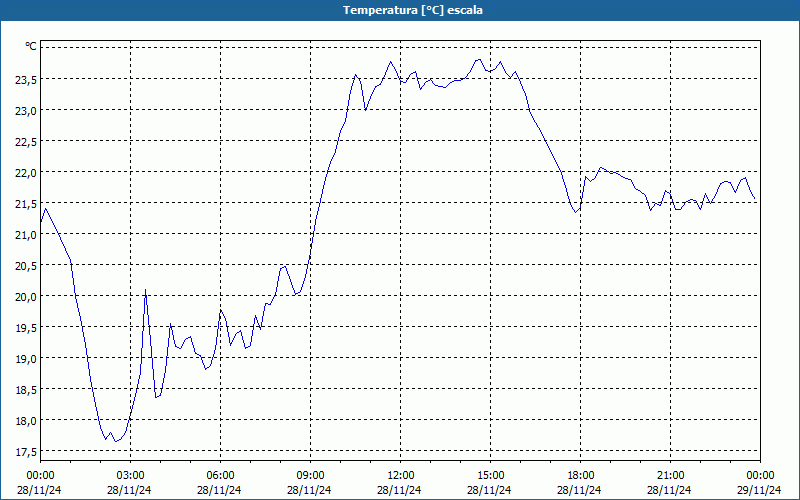Click the 22,0 y-axis label
Viewport: 800px width, 500px height.
click(x=26, y=172)
